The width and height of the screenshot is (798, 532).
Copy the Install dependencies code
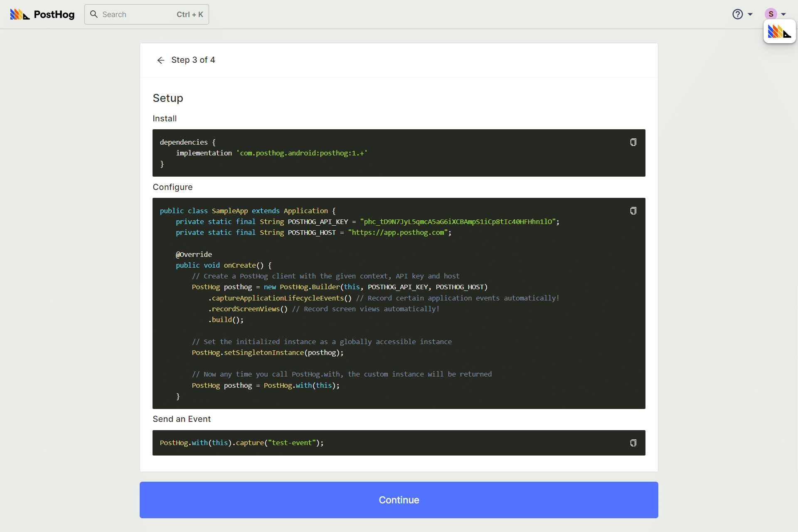tap(633, 142)
